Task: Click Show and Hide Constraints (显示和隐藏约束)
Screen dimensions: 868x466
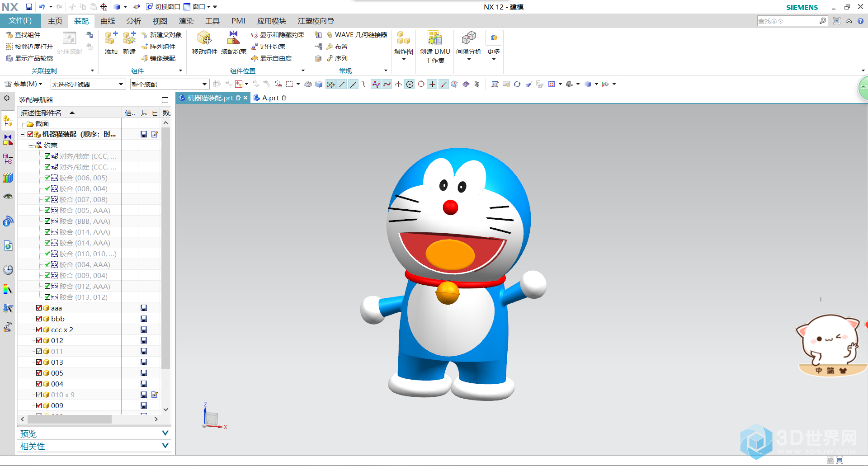Action: (278, 35)
